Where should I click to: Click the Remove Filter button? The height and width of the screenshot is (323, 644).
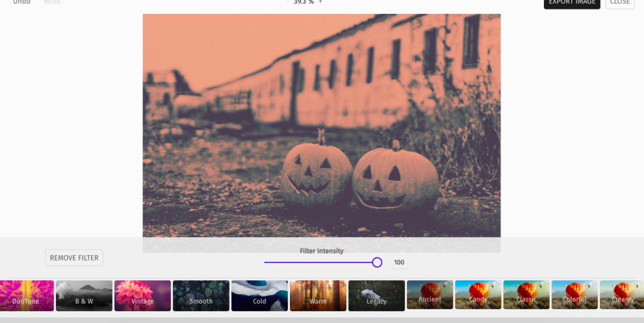(x=74, y=258)
